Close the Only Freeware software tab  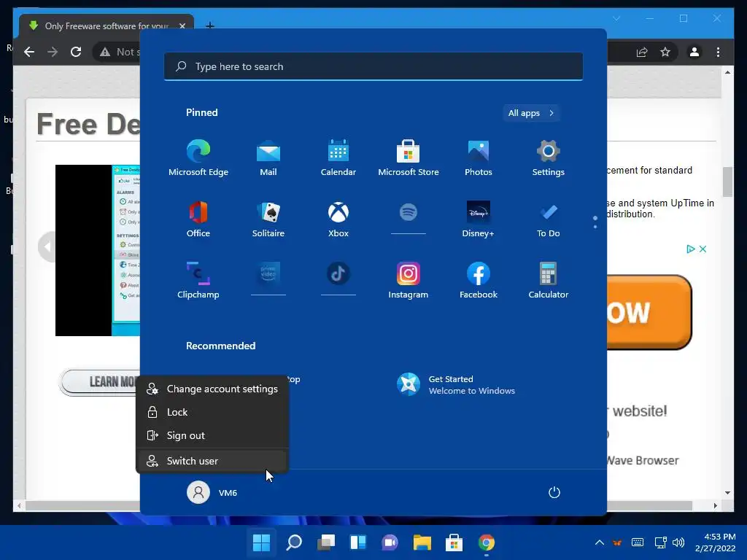182,26
